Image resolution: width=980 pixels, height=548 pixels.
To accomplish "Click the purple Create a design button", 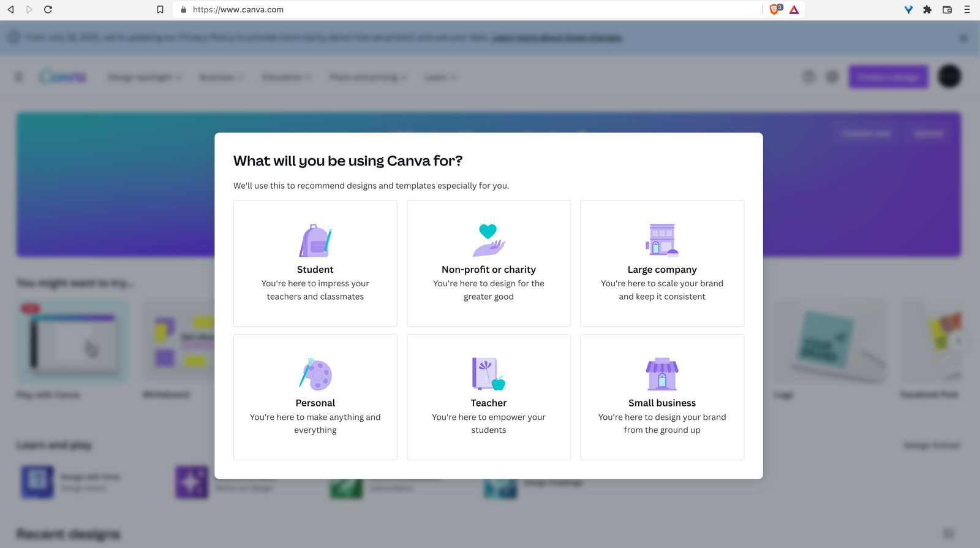I will tap(889, 77).
